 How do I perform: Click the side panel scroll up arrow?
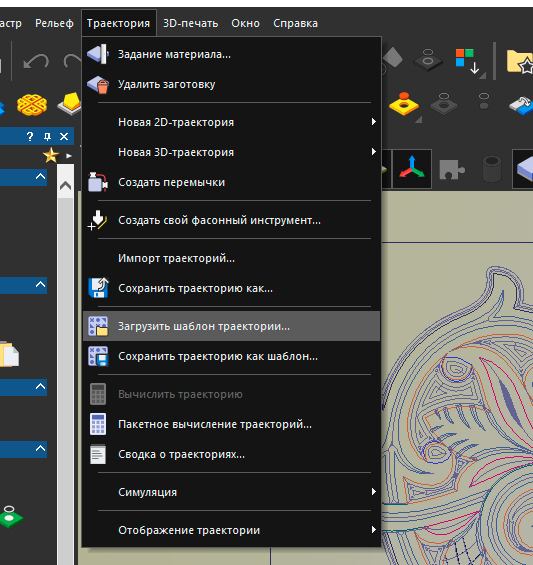[65, 186]
